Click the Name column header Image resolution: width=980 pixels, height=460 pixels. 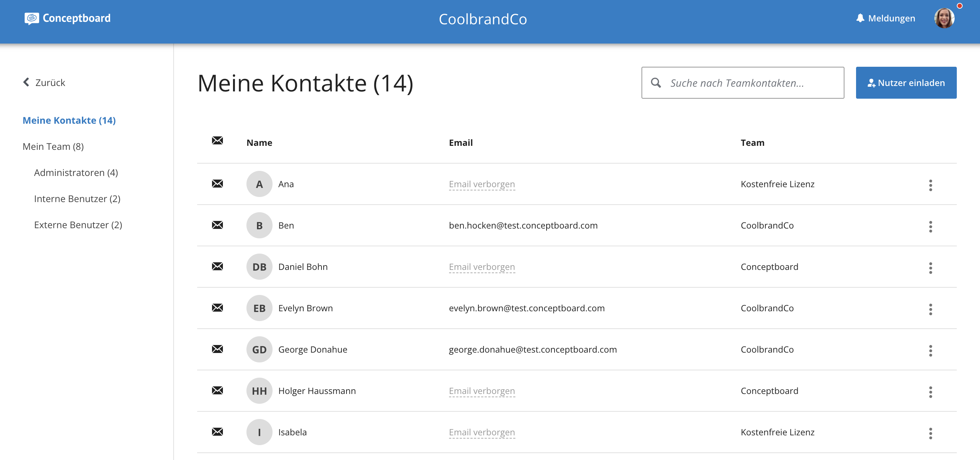pos(259,143)
